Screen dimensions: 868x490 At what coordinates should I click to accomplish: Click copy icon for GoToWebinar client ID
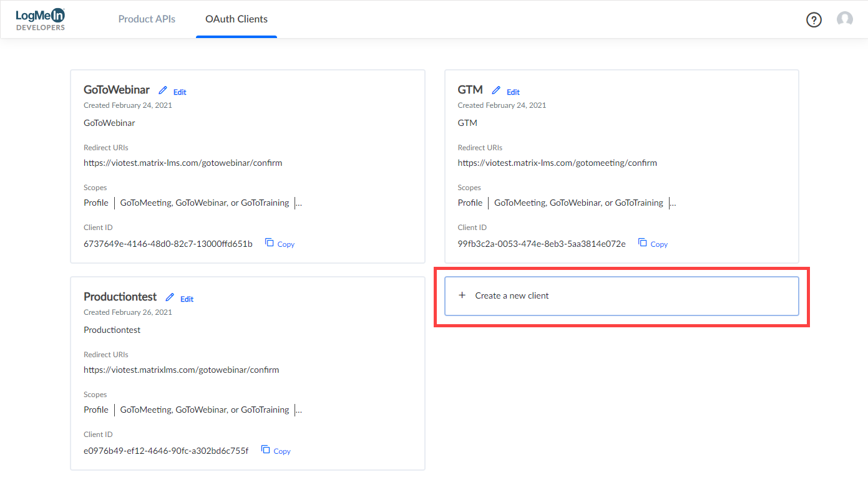tap(270, 243)
